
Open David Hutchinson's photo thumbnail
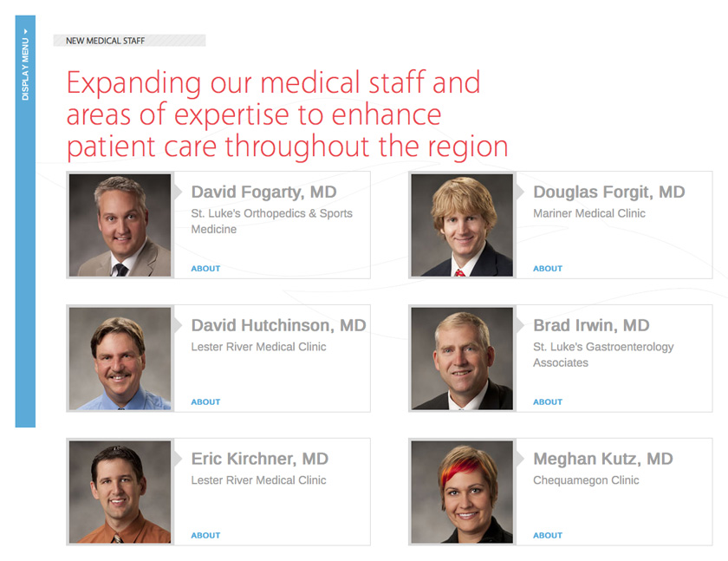pos(120,359)
